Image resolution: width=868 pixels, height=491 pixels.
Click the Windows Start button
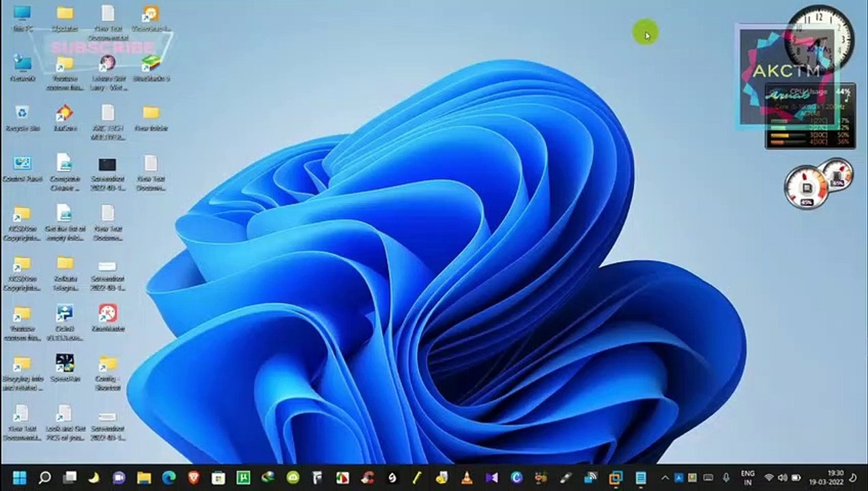19,478
